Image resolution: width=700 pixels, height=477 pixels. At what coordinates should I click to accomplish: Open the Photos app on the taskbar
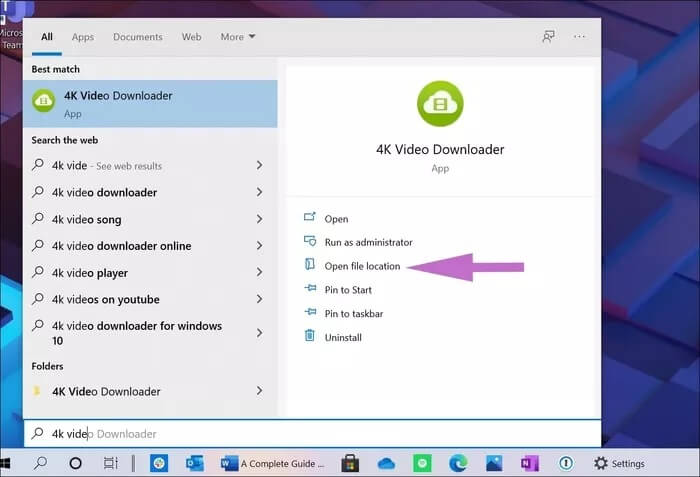click(494, 463)
